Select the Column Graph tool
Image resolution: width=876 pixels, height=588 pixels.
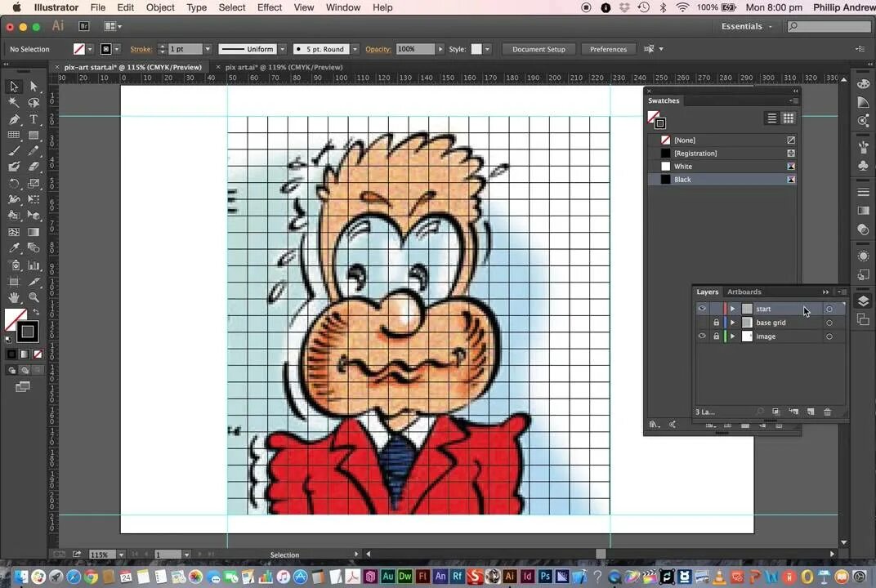[x=34, y=265]
